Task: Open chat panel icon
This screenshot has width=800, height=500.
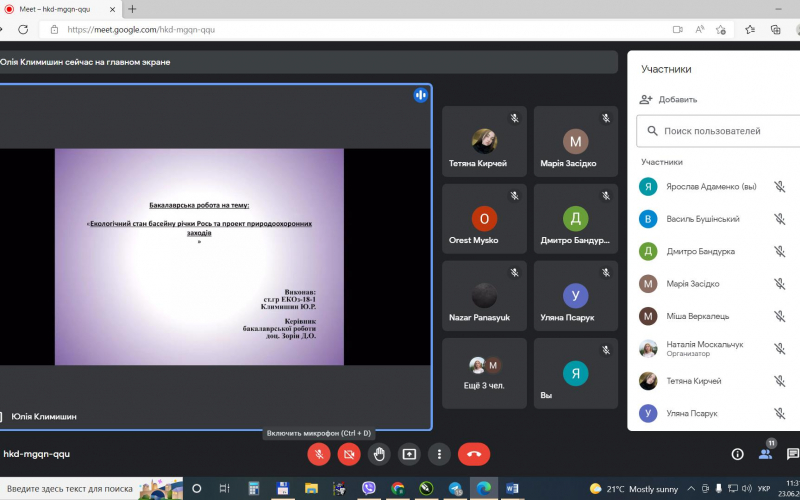Action: pos(792,454)
